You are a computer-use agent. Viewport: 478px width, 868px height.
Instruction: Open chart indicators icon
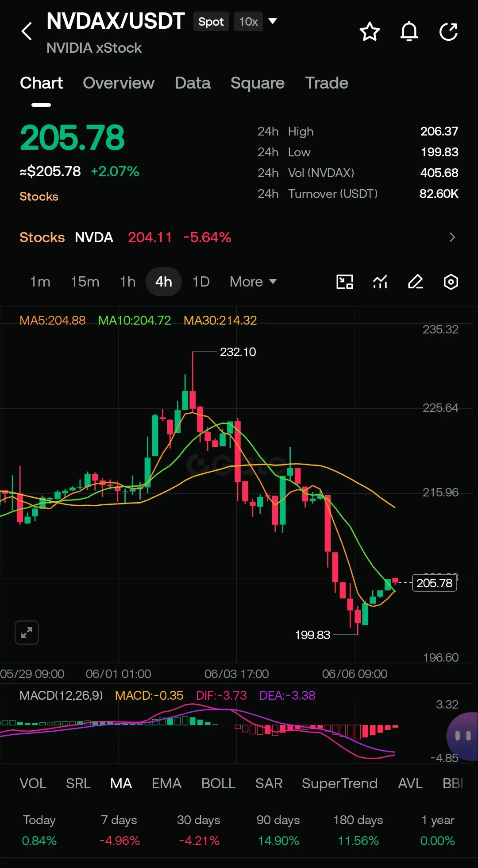coord(380,282)
